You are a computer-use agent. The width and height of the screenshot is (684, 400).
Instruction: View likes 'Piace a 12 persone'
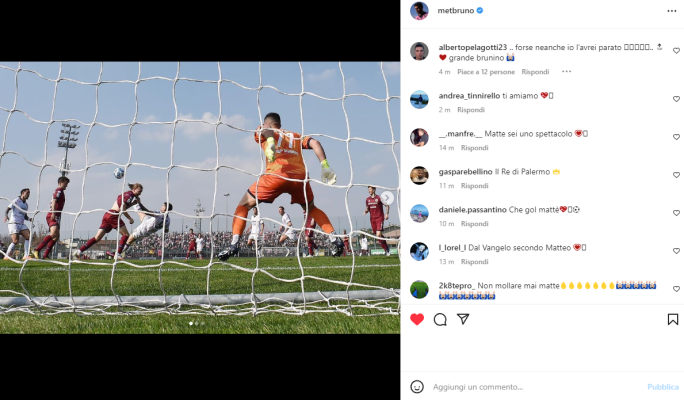pyautogui.click(x=486, y=72)
